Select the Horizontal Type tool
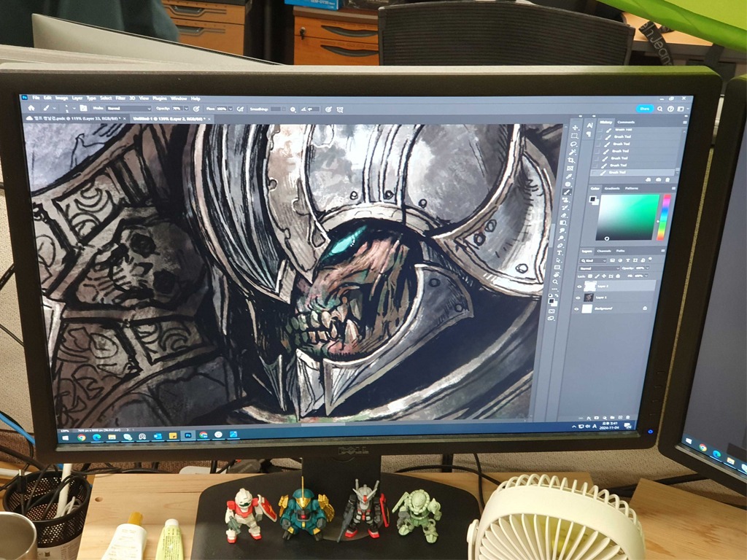The width and height of the screenshot is (747, 560). point(560,254)
